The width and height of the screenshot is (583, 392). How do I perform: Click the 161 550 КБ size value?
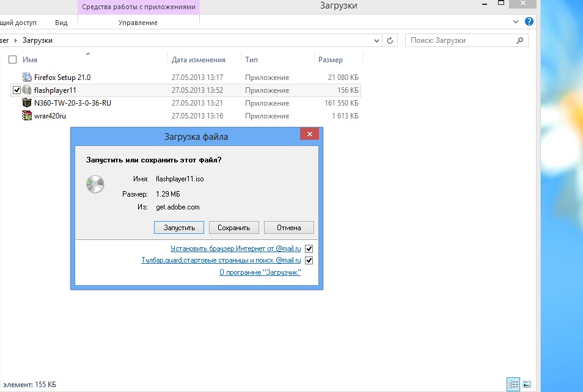(342, 103)
